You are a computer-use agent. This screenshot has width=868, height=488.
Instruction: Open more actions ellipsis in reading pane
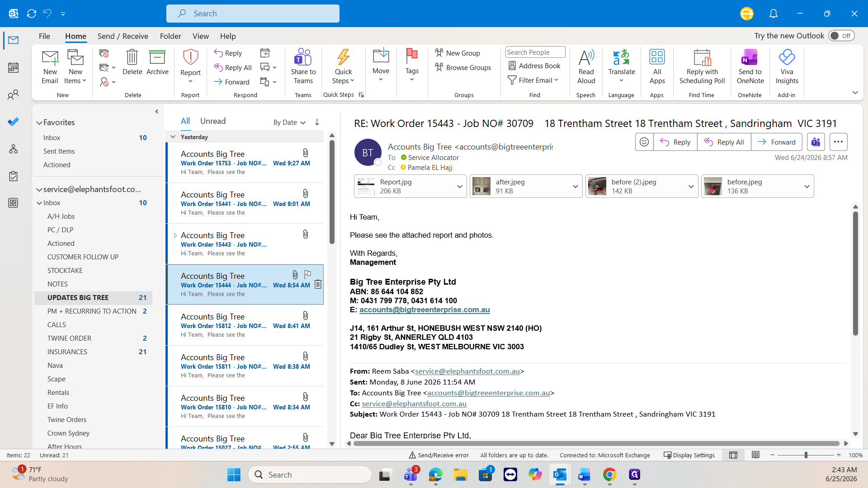tap(838, 142)
